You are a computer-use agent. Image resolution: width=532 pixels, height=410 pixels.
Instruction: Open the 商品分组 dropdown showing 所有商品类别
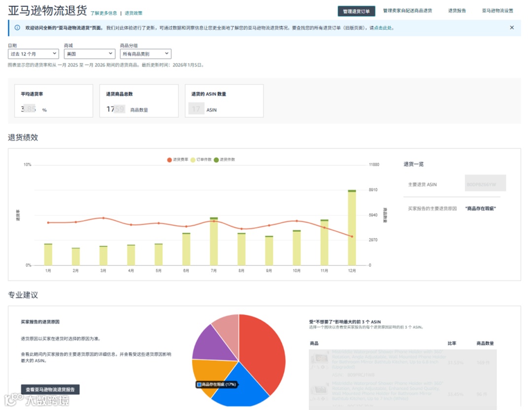point(145,54)
